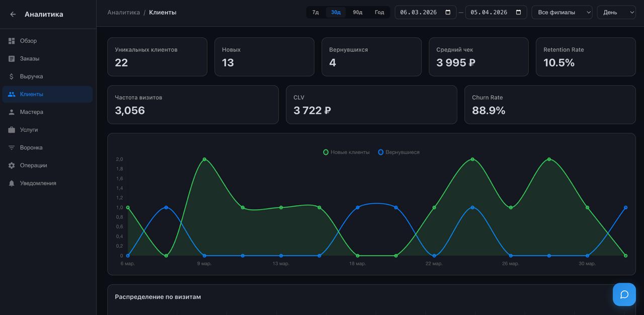Expand the Все филиалы dropdown
Screen dimensions: 644x315
click(561, 13)
